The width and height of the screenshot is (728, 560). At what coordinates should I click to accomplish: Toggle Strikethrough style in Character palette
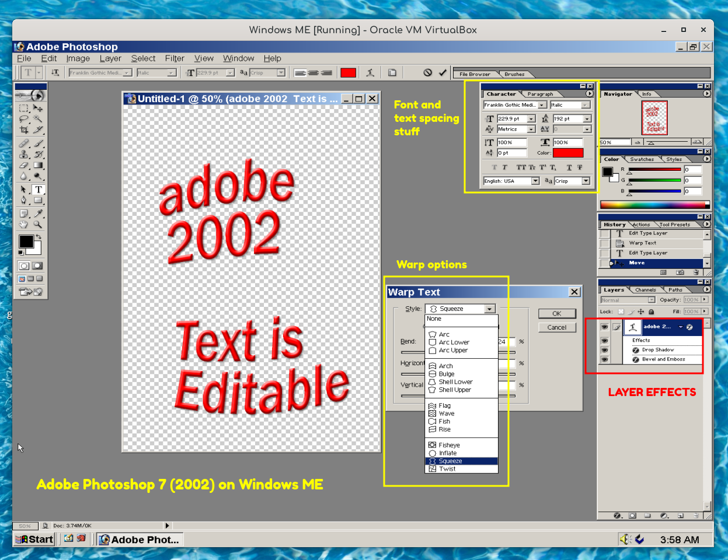coord(580,167)
